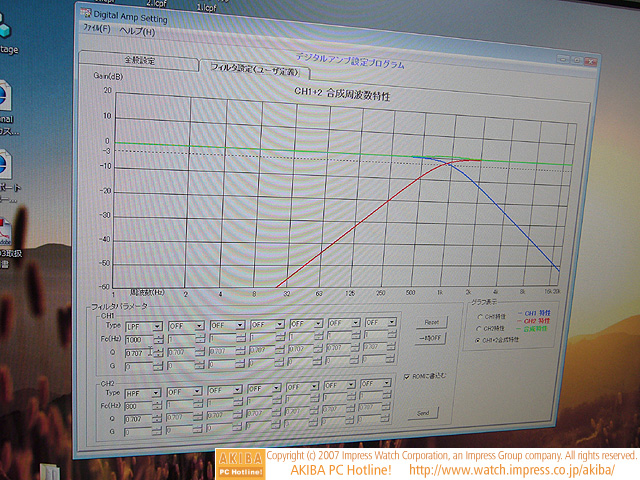
Task: Select the フィルタ設定(ユーザ定義) tab
Action: click(x=253, y=69)
